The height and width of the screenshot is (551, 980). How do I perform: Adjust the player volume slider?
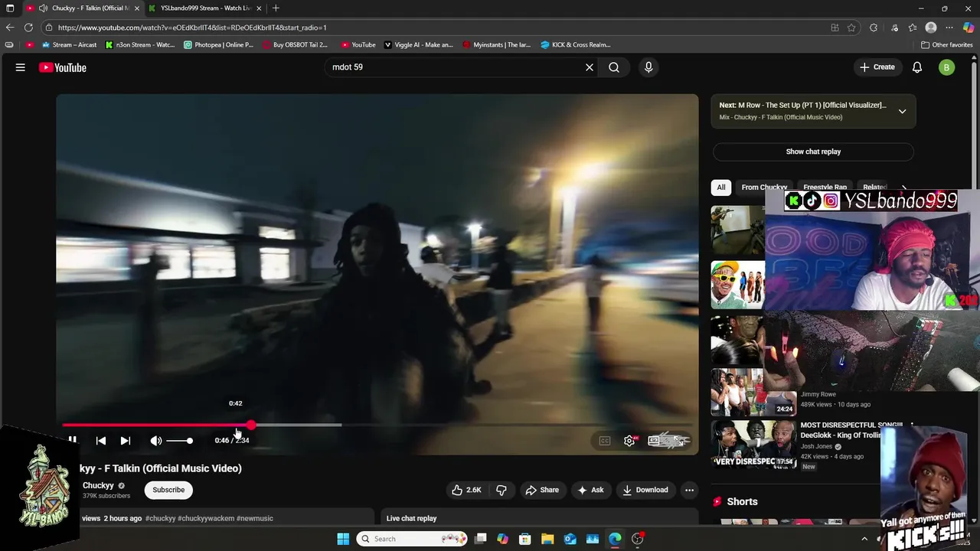coord(180,441)
